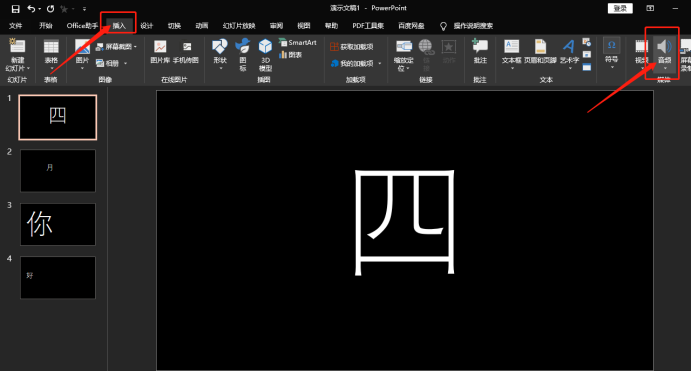Open the 幻灯片放映 Slide Show tab
The image size is (692, 371).
click(239, 26)
